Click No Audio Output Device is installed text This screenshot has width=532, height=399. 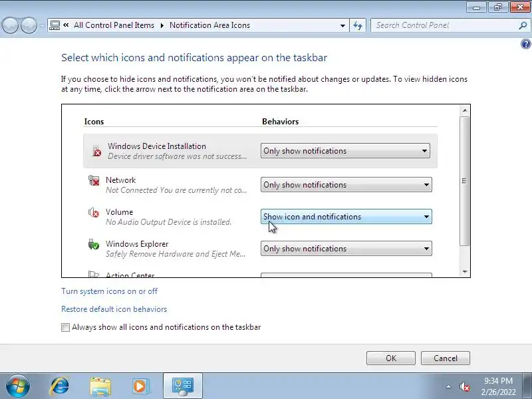pyautogui.click(x=169, y=222)
